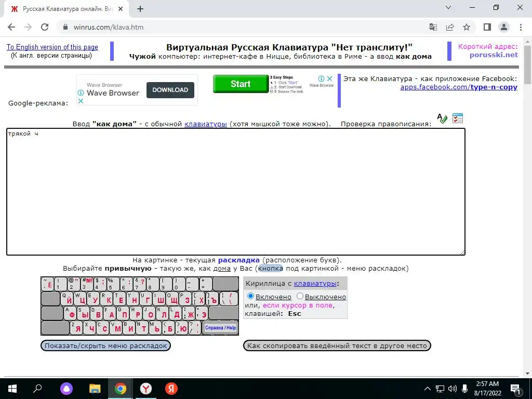The width and height of the screenshot is (532, 399).
Task: Click the Я key on virtual keyboard
Action: coord(76,328)
